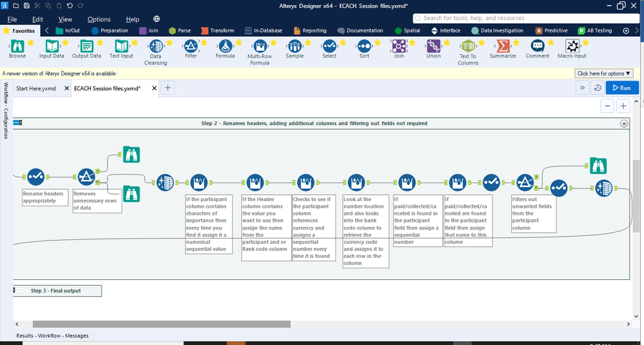
Task: Open the Results - Workflow - Messages panel
Action: pos(52,335)
